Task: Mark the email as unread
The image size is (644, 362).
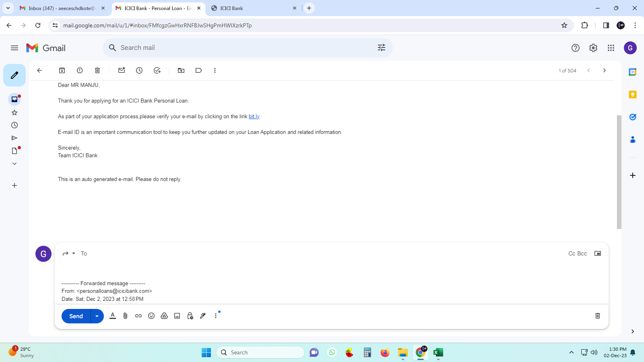Action: pos(122,70)
